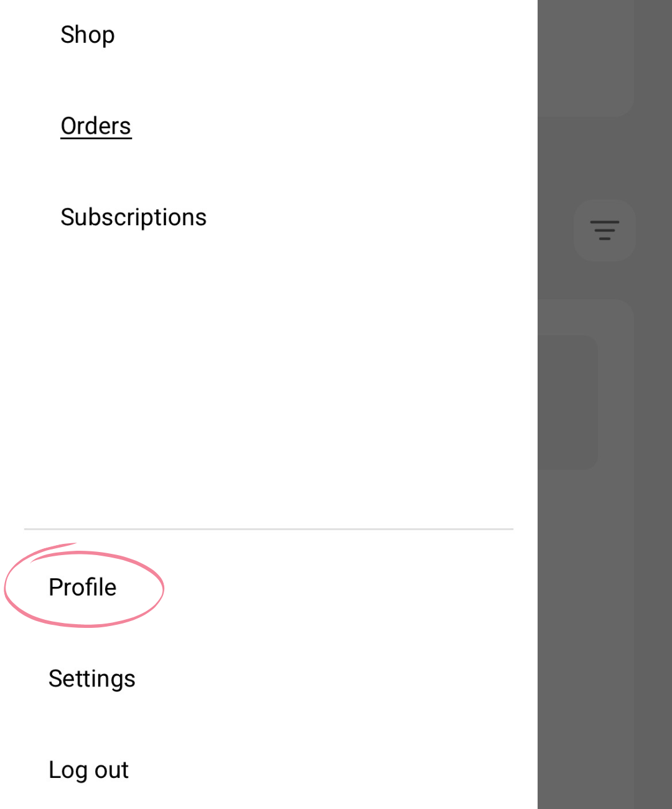
Task: Click the sort lines icon on the dimmed page
Action: pos(604,230)
